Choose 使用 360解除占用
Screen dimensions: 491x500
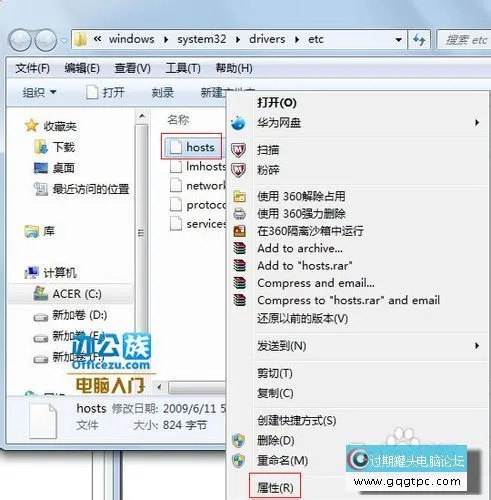[x=301, y=196]
